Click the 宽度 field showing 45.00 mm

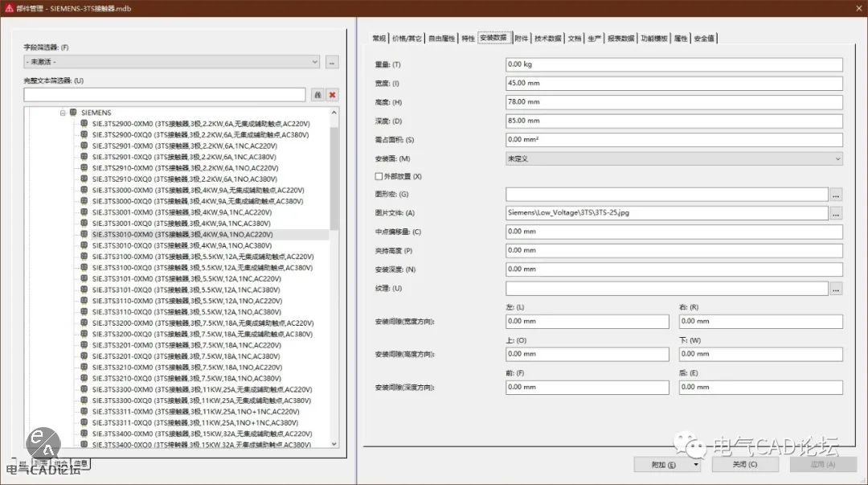tap(674, 84)
